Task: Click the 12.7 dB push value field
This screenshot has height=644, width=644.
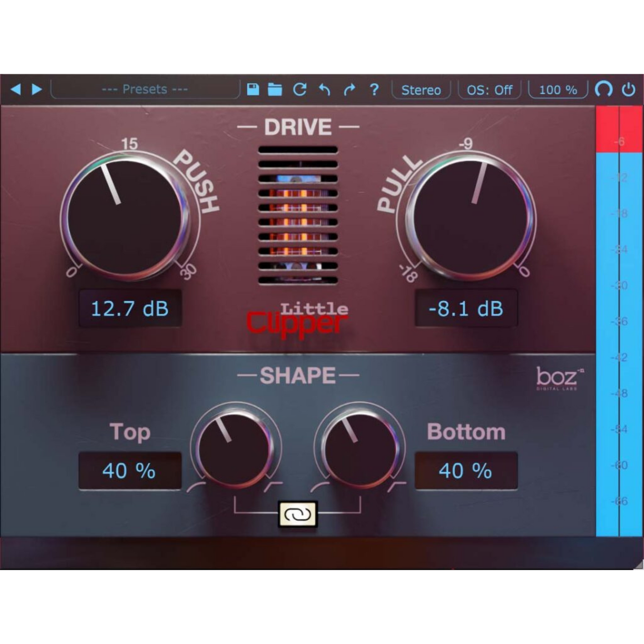Action: [x=130, y=308]
